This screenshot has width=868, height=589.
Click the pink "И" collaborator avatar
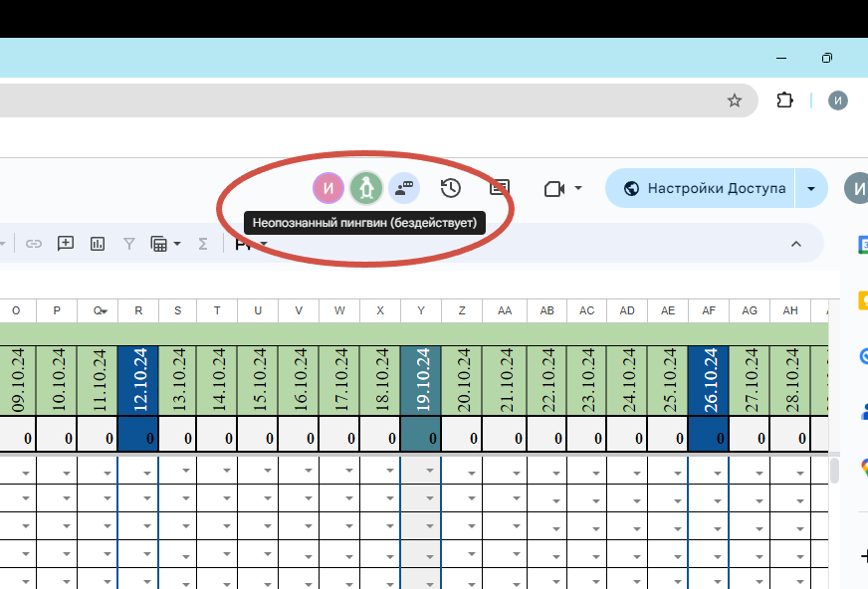point(328,188)
